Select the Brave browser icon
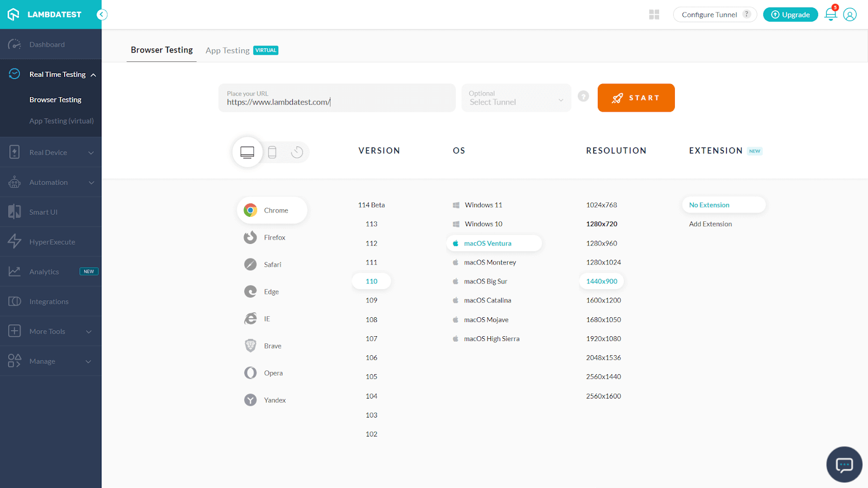Viewport: 868px width, 488px height. pos(250,345)
